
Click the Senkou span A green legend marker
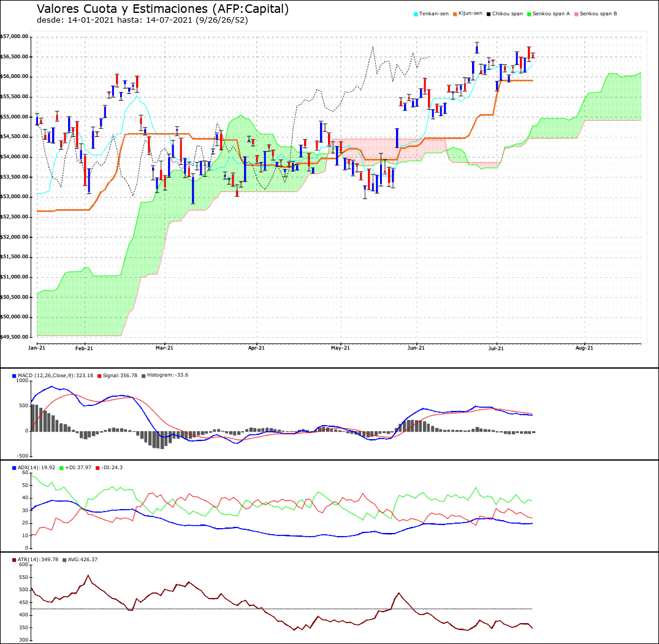[x=529, y=14]
